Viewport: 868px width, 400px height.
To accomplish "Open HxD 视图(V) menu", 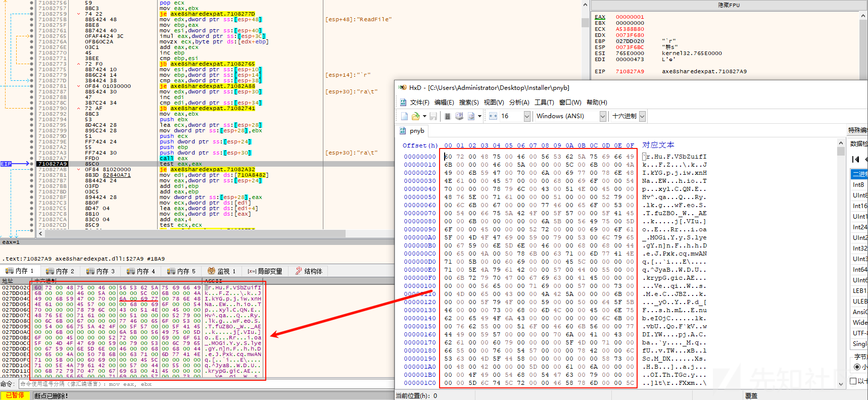I will coord(494,103).
